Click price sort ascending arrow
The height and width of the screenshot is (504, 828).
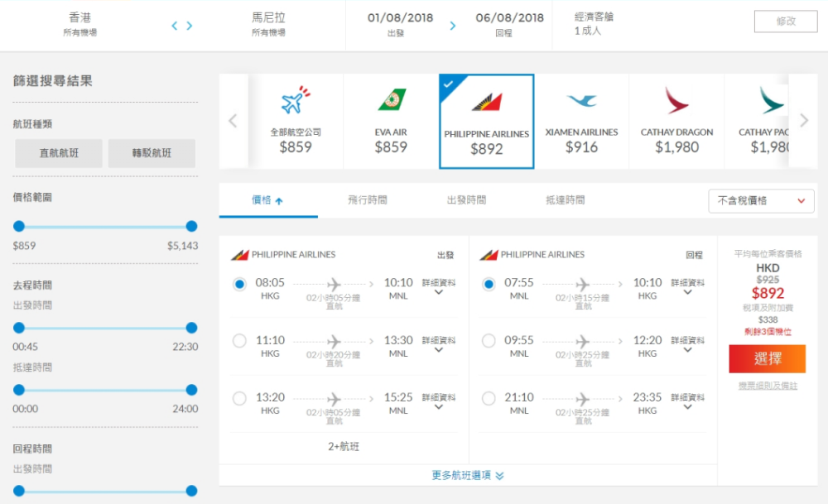[279, 200]
